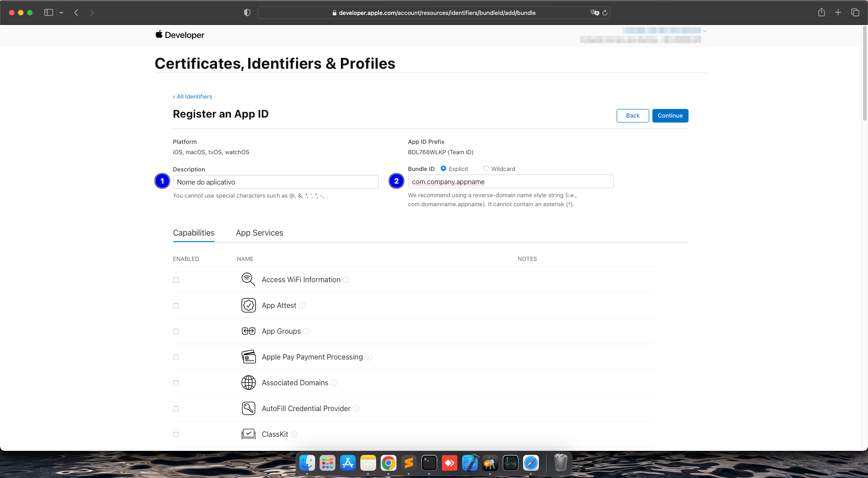Open App Store from the dock
This screenshot has height=478, width=868.
click(348, 463)
